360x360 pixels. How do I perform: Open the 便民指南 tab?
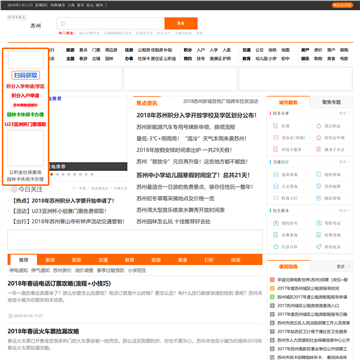[288, 267]
